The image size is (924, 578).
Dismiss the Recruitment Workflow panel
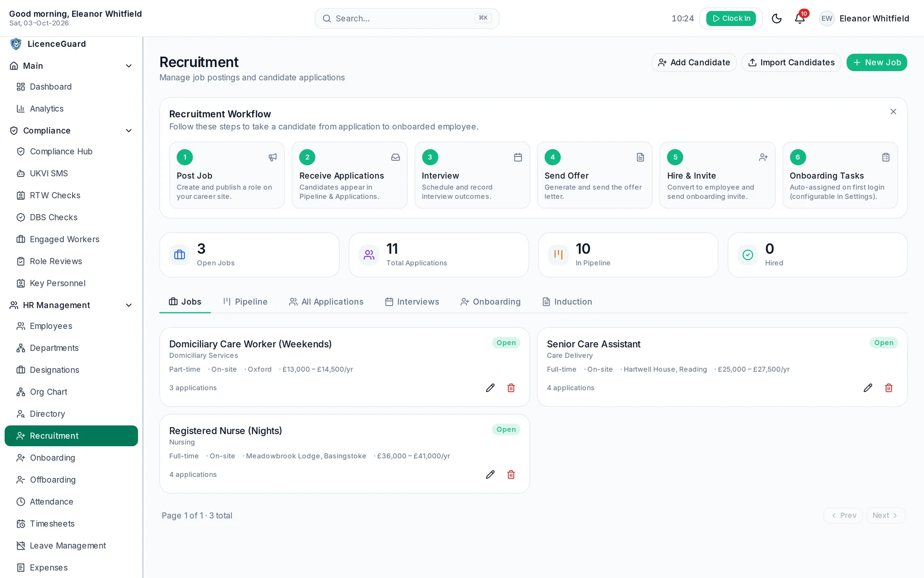(894, 111)
